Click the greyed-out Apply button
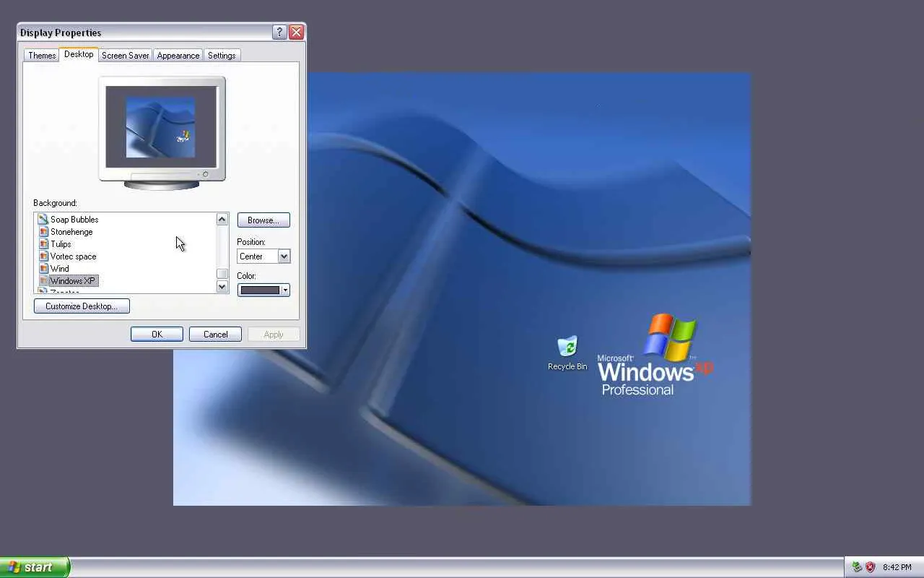This screenshot has width=924, height=578. (274, 335)
